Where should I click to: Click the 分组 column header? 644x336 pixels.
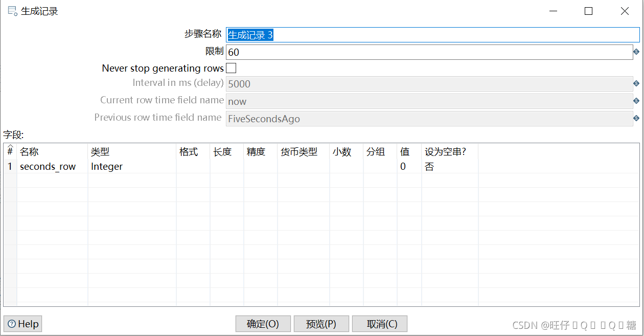tap(380, 152)
